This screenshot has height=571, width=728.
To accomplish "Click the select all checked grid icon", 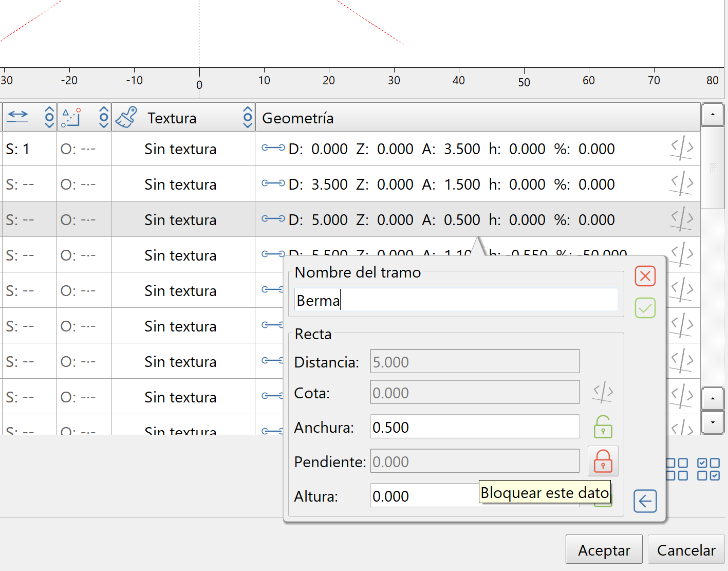I will [708, 469].
